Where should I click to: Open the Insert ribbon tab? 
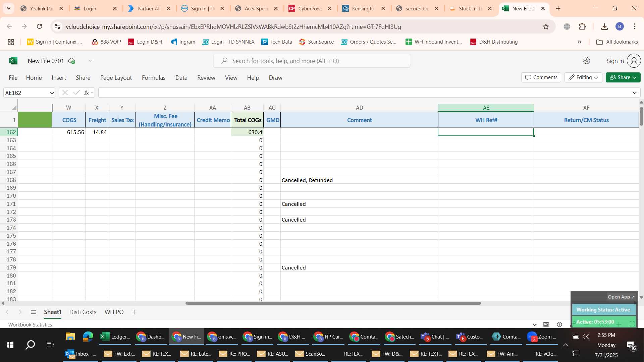59,78
